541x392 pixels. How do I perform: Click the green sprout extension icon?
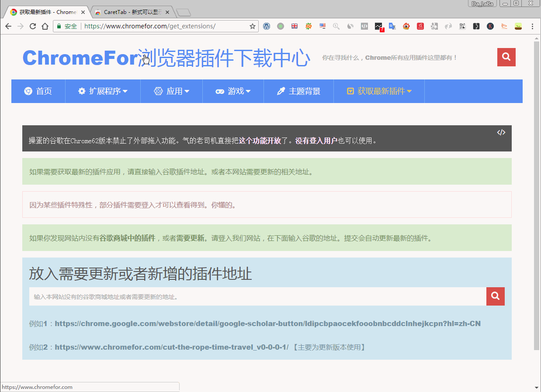pyautogui.click(x=518, y=26)
